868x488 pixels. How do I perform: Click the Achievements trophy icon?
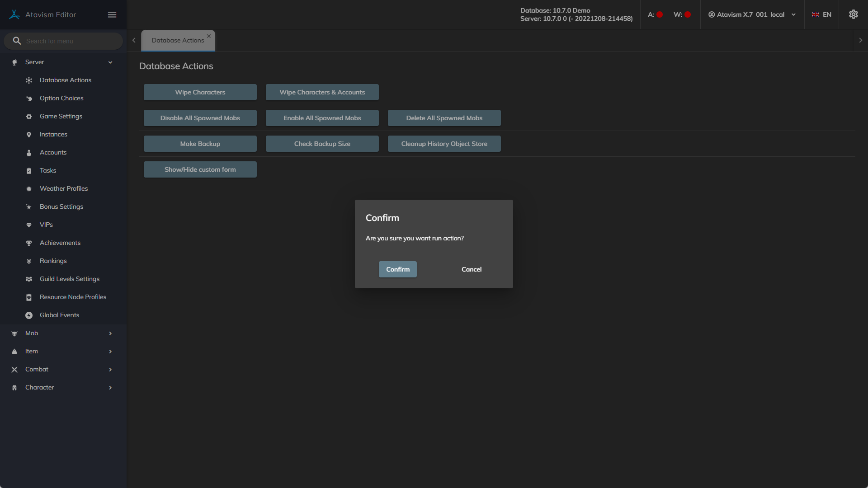[x=29, y=243]
